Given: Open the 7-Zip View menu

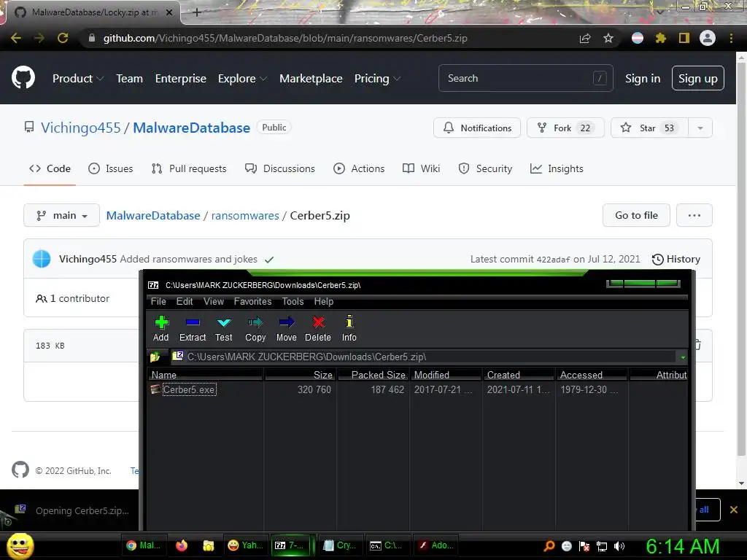Looking at the screenshot, I should coord(214,301).
